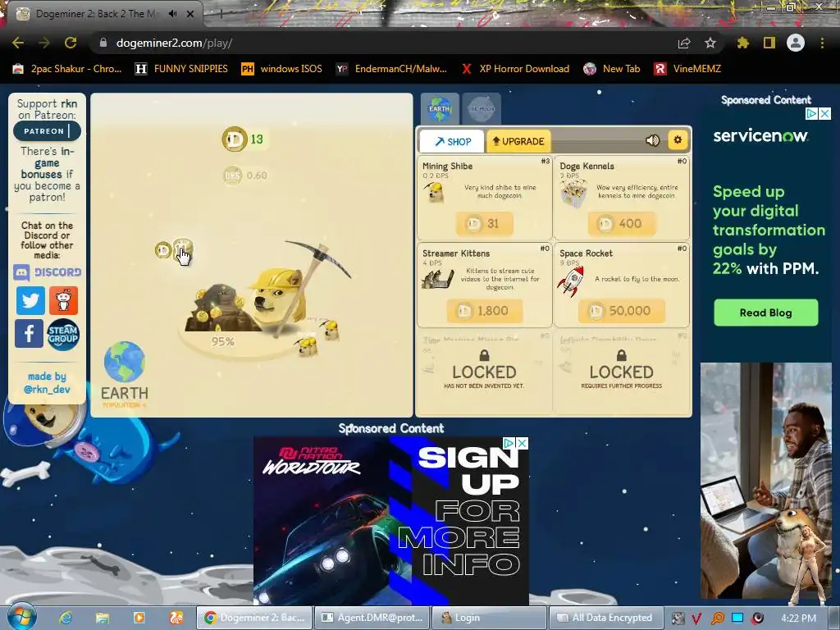Viewport: 840px width, 630px height.
Task: Open the Chrome profile avatar
Action: pos(796,43)
